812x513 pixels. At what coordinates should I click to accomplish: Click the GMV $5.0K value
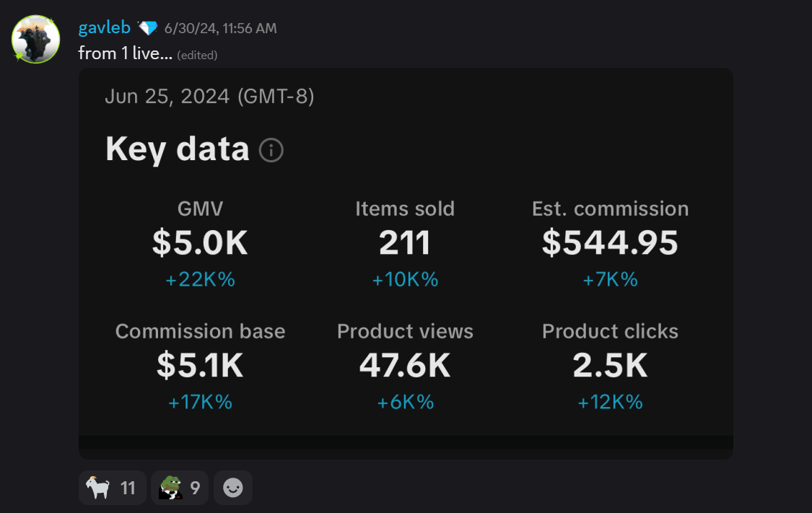tap(200, 244)
